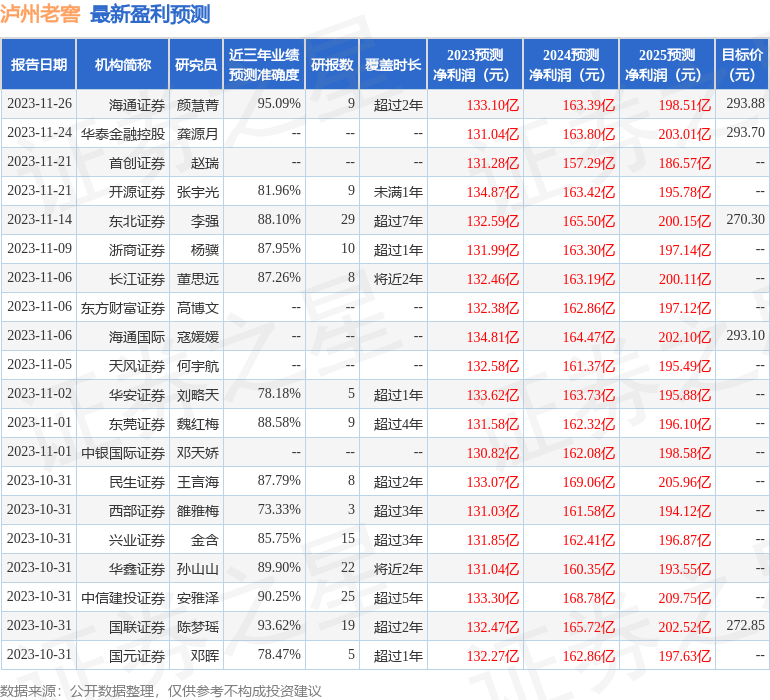The height and width of the screenshot is (700, 770).
Task: Click the 数据来源 footnote text
Action: [161, 691]
